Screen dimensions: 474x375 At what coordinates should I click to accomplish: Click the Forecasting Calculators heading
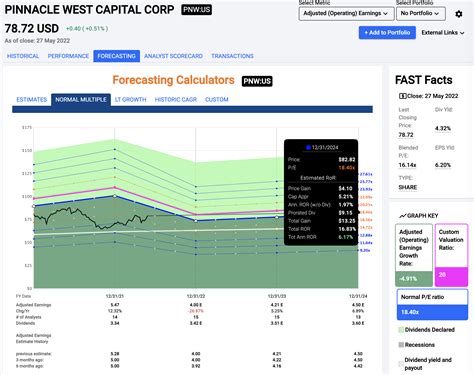(173, 80)
